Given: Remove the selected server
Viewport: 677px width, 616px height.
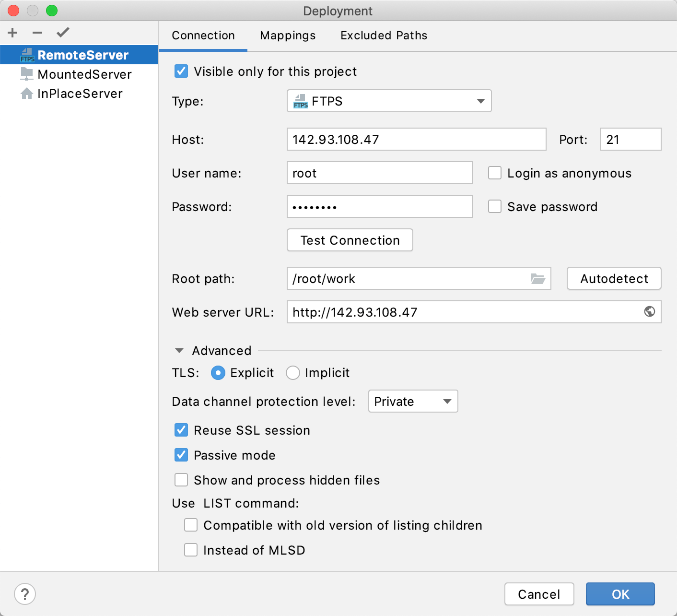Looking at the screenshot, I should [x=36, y=33].
